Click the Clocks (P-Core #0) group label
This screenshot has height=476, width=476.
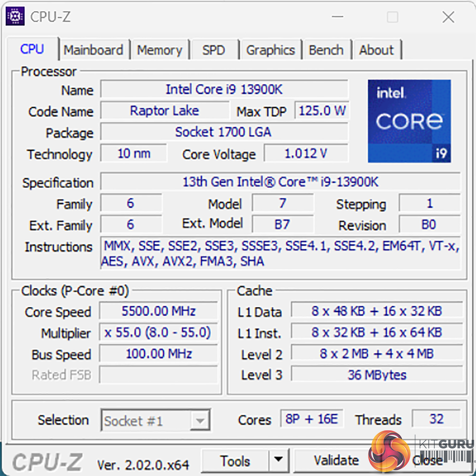click(75, 291)
